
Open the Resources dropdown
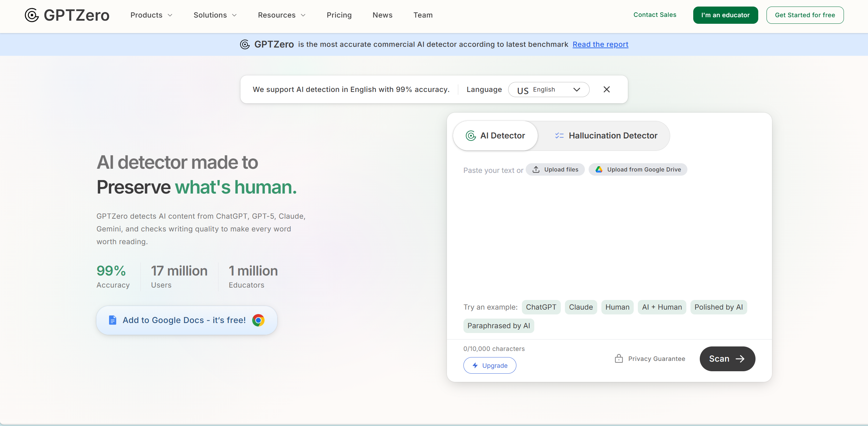click(282, 15)
